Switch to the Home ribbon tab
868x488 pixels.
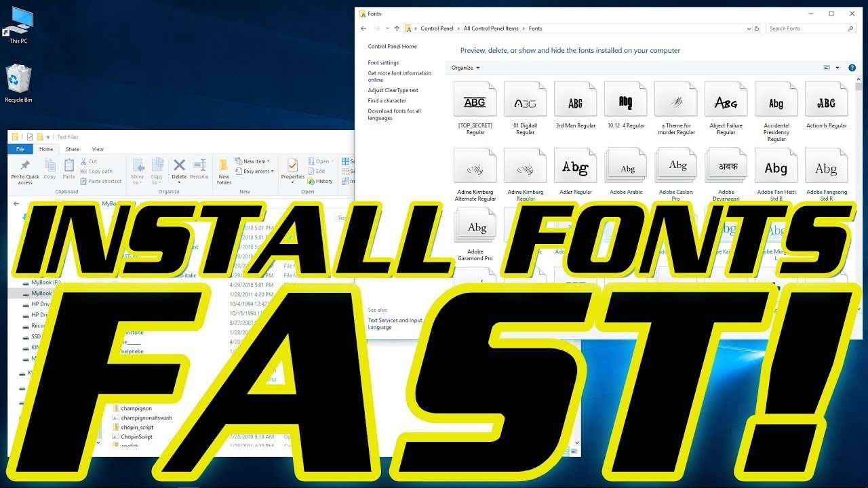pos(46,149)
